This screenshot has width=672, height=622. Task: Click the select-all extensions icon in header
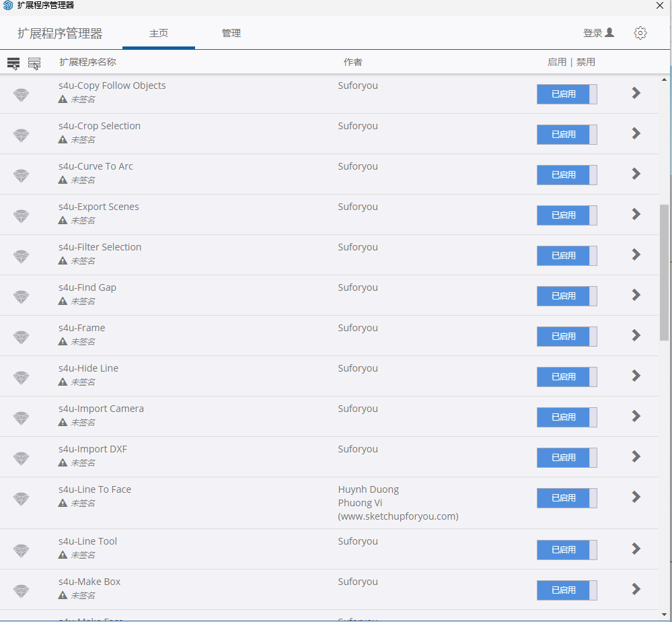(x=13, y=63)
